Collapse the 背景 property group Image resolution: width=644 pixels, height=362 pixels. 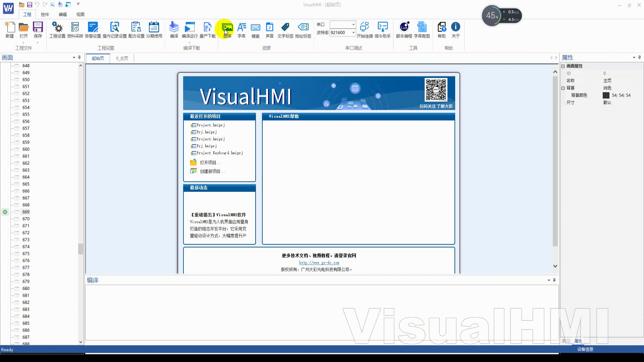(563, 88)
